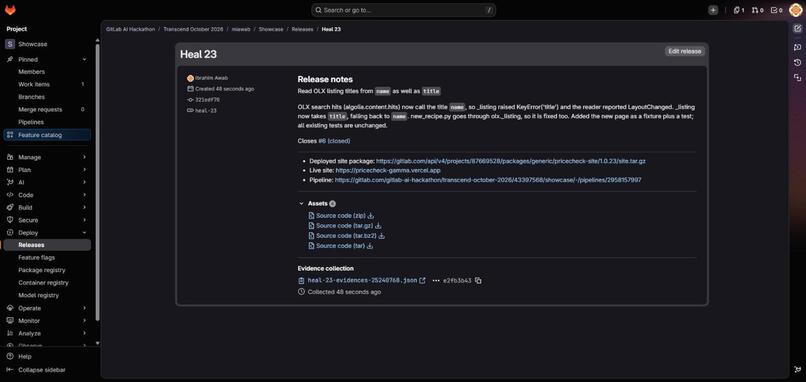Click the tag icon beside heal-23
The width and height of the screenshot is (806, 382).
pos(191,111)
